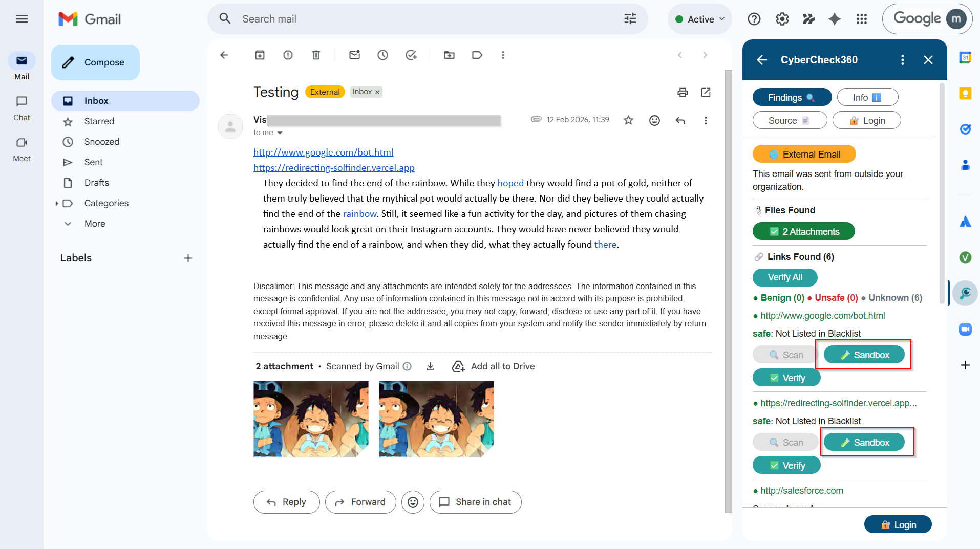Star the message from Vis

628,120
